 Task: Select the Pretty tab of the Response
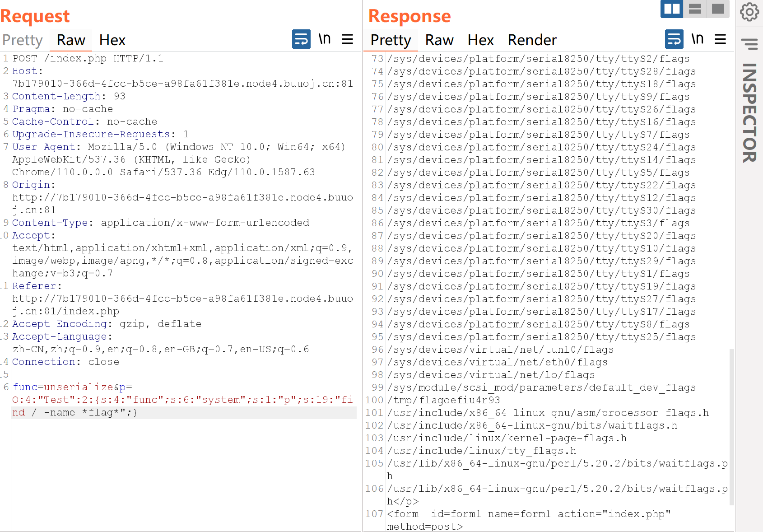tap(391, 40)
